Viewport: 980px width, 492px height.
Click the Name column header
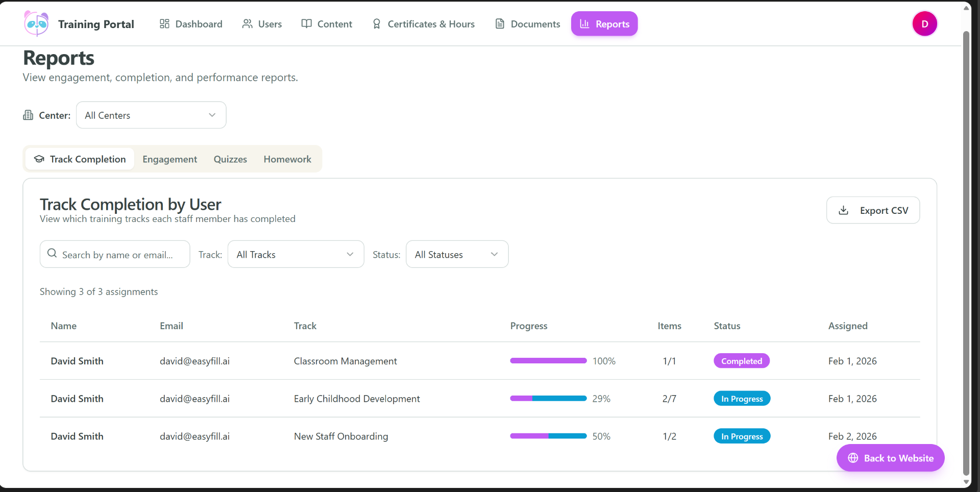pos(64,326)
